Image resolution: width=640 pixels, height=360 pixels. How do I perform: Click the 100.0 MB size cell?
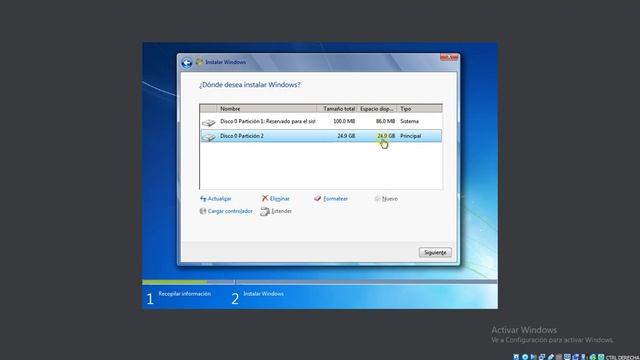[344, 121]
